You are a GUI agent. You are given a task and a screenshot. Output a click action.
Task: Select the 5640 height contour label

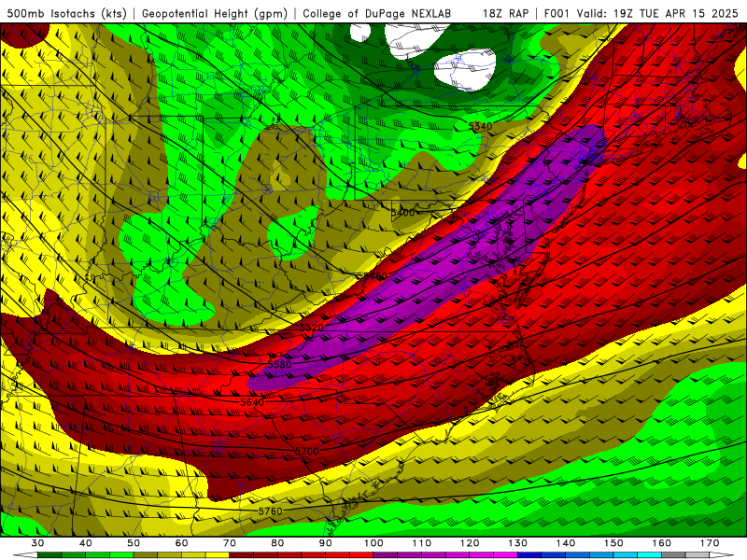coord(252,402)
